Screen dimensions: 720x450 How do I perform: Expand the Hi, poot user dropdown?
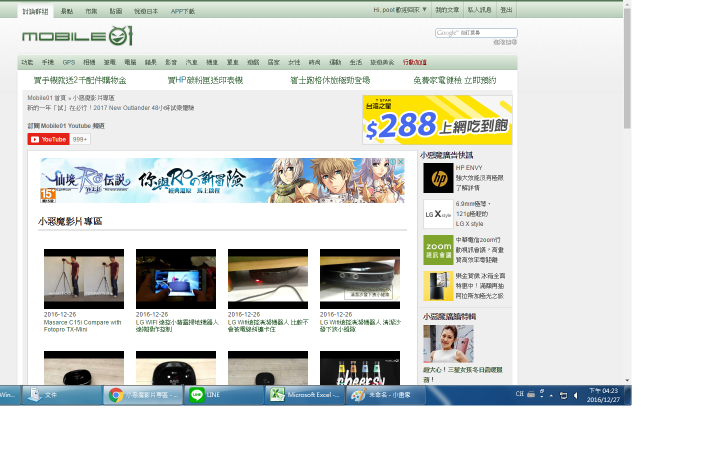(x=400, y=10)
